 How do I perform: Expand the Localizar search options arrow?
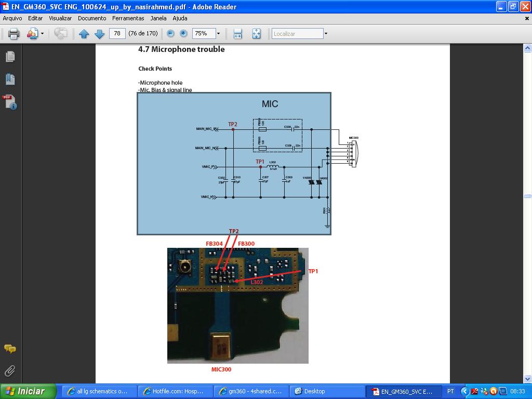(326, 34)
